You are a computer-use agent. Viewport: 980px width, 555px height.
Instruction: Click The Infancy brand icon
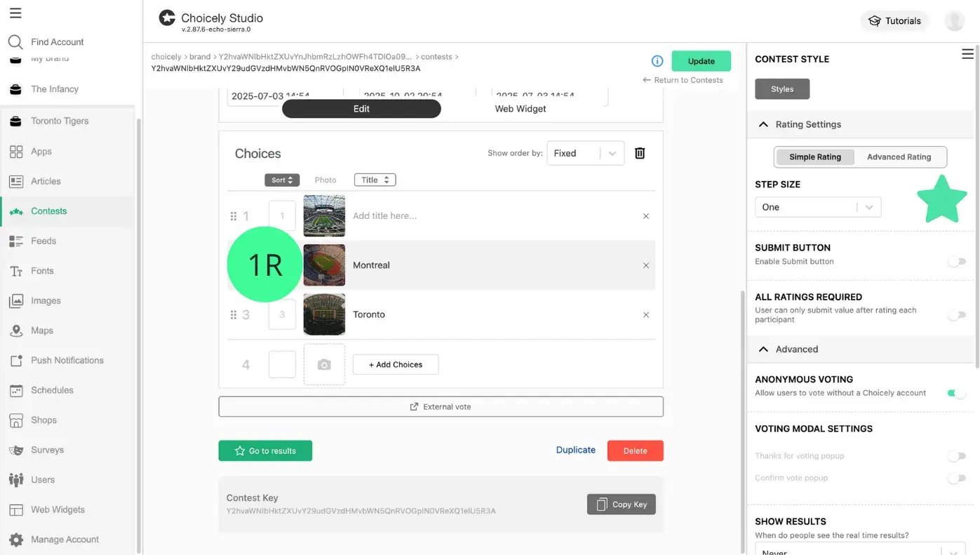tap(15, 89)
